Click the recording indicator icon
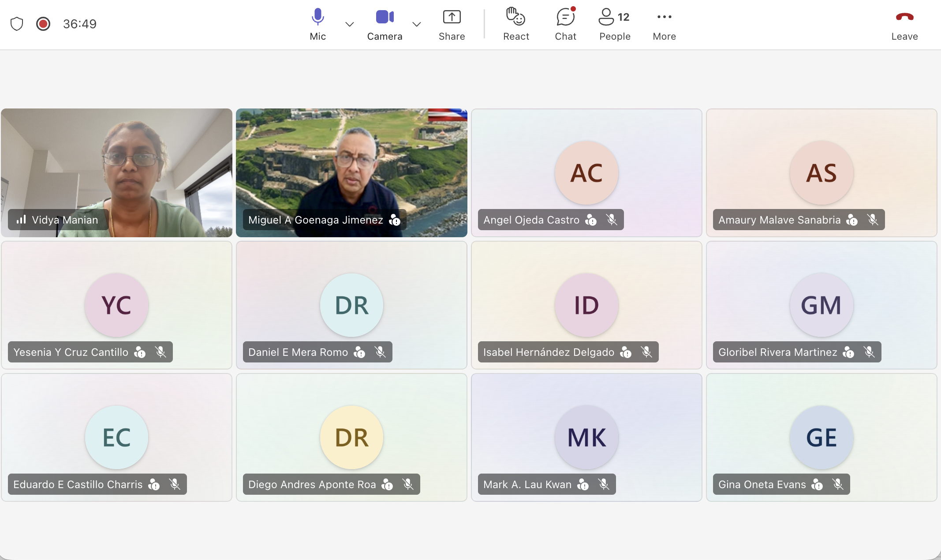The height and width of the screenshot is (560, 941). pos(43,24)
